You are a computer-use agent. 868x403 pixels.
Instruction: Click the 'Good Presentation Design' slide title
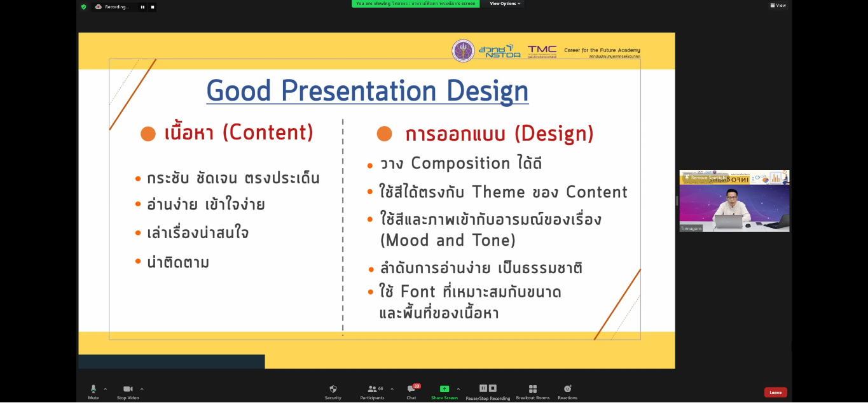368,90
